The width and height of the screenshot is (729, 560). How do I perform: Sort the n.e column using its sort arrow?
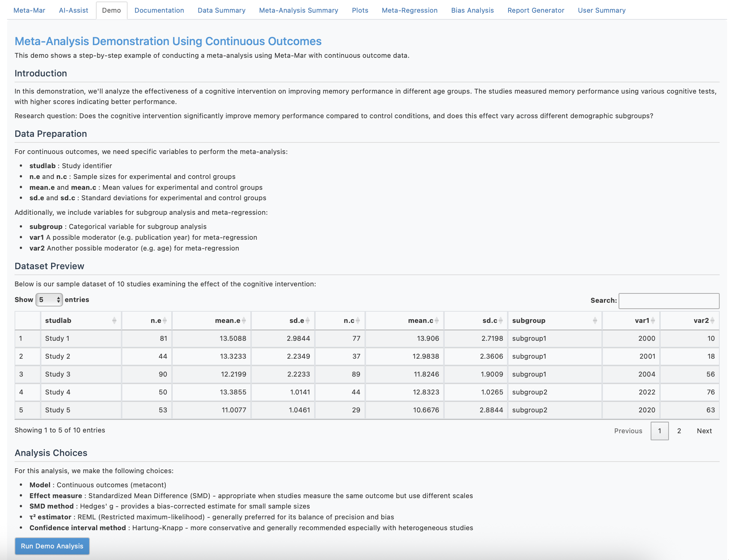pos(165,320)
